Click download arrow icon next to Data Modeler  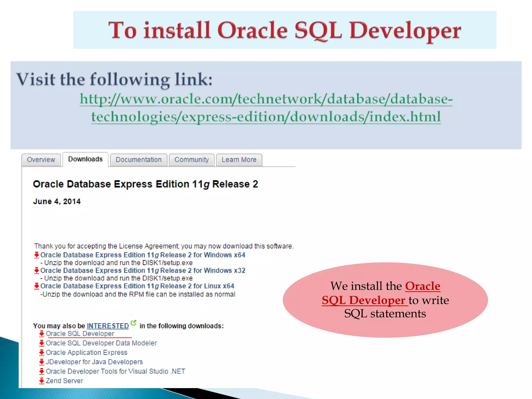pyautogui.click(x=42, y=343)
